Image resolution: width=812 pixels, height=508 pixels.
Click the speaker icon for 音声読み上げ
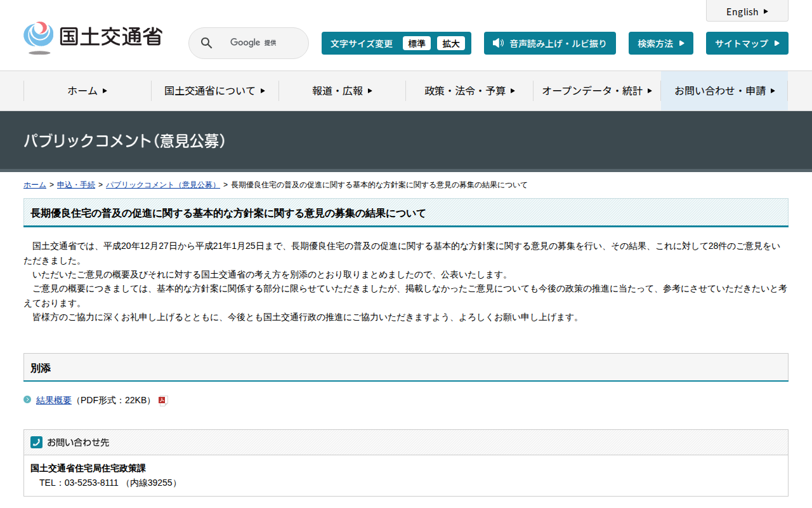tap(498, 43)
